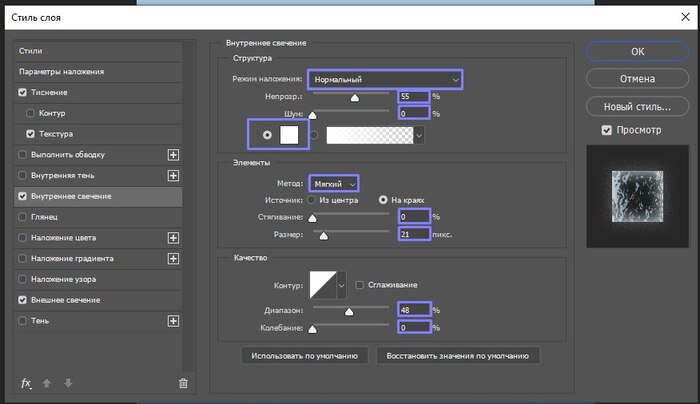Click the white glow color swatch
This screenshot has height=404, width=700.
(290, 134)
